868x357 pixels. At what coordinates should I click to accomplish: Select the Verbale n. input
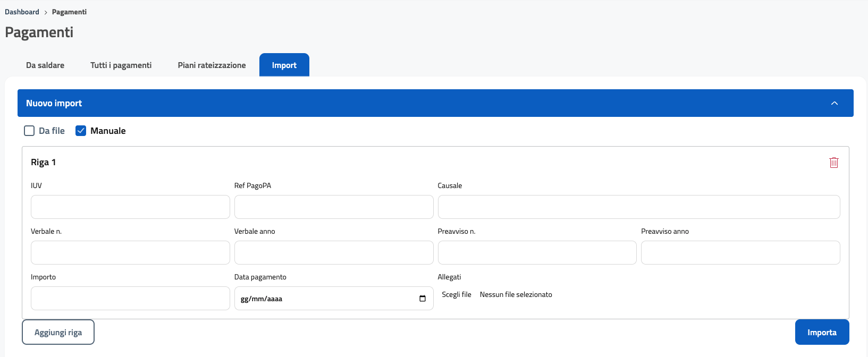pyautogui.click(x=130, y=252)
